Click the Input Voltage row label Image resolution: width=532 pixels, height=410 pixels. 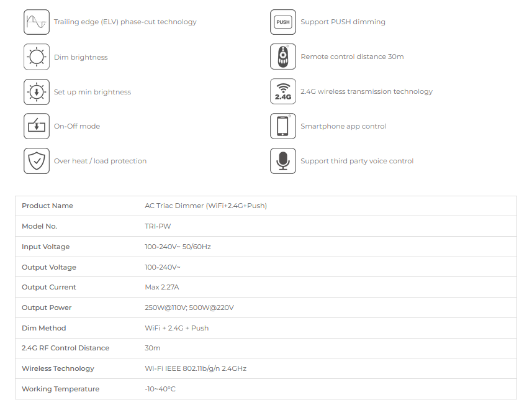(x=46, y=247)
